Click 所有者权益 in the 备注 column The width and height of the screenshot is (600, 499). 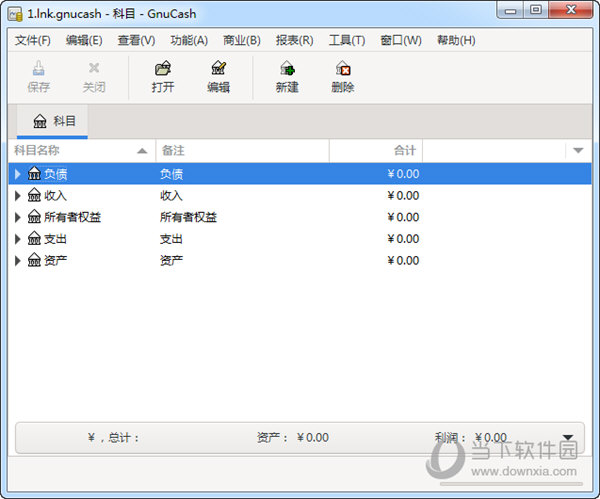coord(188,217)
